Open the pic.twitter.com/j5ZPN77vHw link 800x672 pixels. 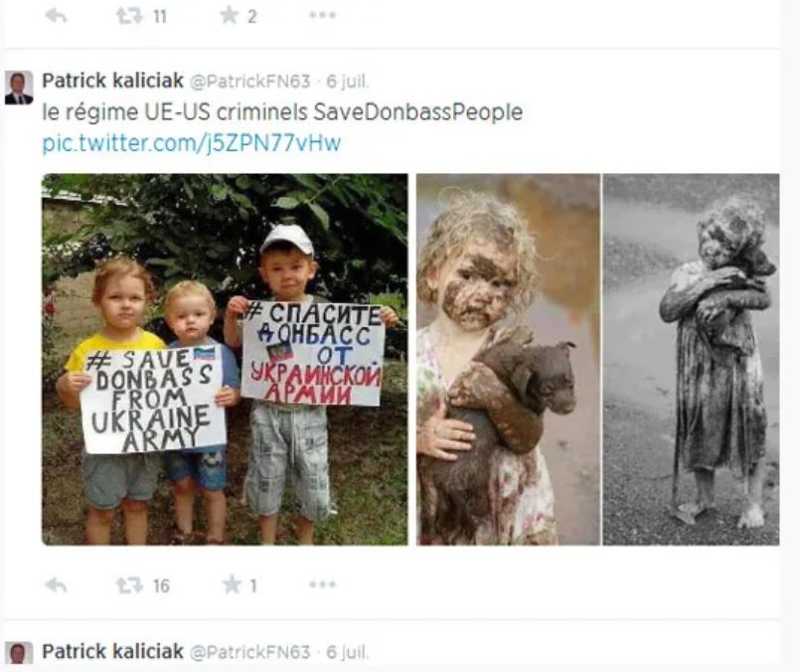tap(192, 143)
